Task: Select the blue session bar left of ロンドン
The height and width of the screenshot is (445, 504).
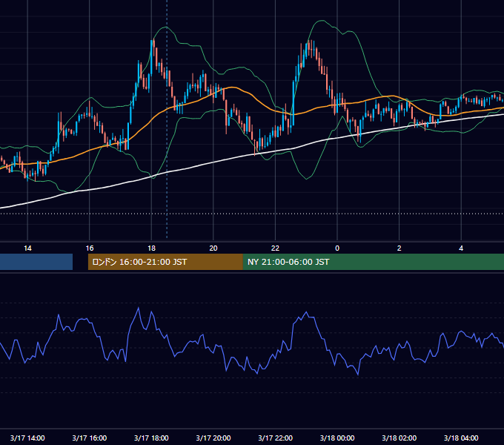Action: (x=36, y=262)
